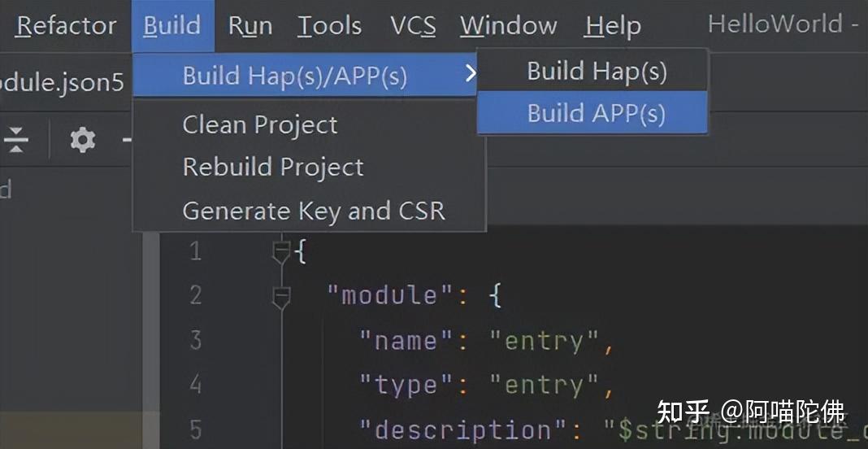The image size is (868, 449).
Task: Collapse the "module" block fold marker
Action: tap(281, 296)
